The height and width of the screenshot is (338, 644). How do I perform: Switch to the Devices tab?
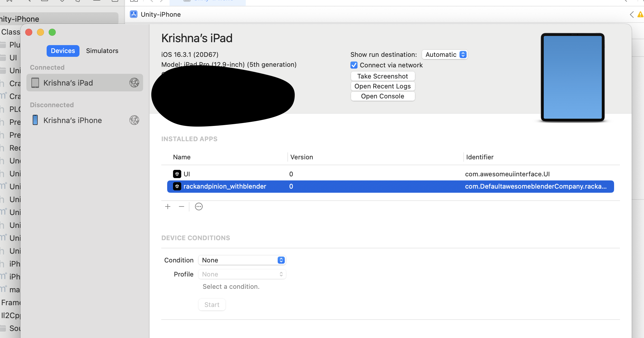click(x=63, y=51)
